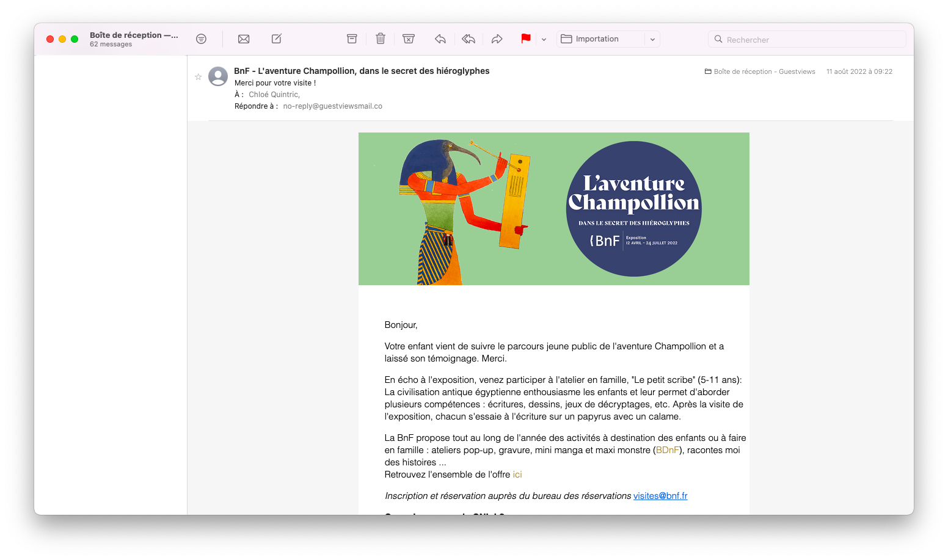Viewport: 948px width, 560px height.
Task: Click the no-reply@guestviewsmail.co address
Action: coord(333,106)
